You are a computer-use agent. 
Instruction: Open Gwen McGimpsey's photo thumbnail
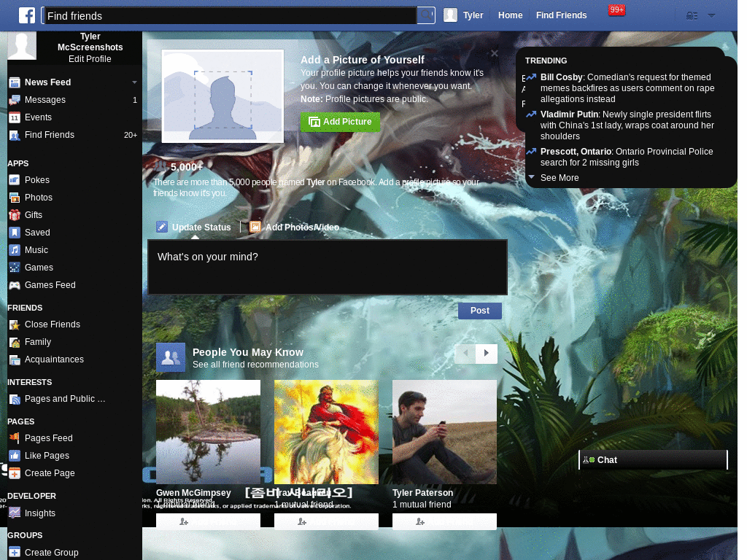pos(208,432)
